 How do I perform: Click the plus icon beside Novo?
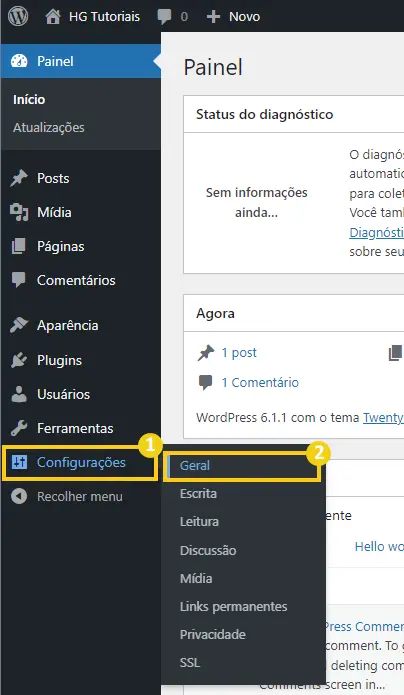point(213,17)
